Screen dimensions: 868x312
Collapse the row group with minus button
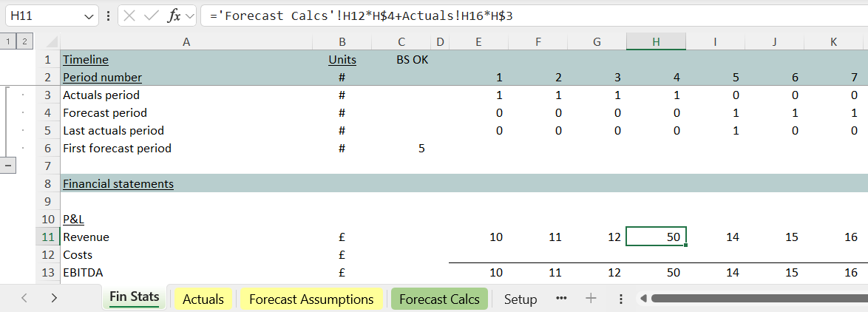click(x=9, y=166)
